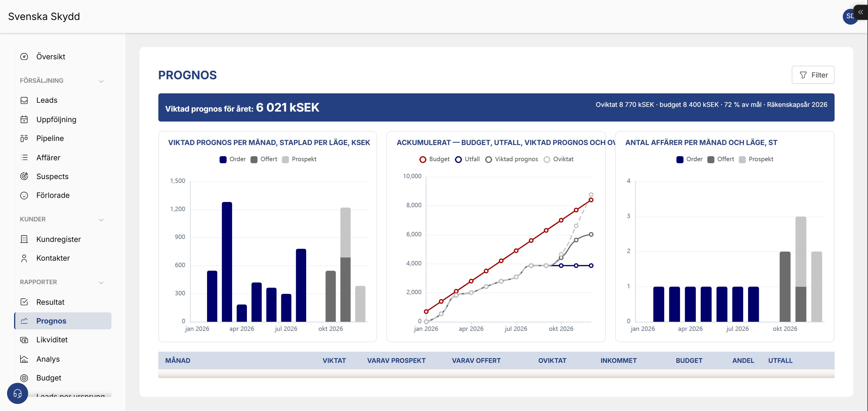This screenshot has height=411, width=868.
Task: Toggle Order series in deal count chart
Action: click(689, 159)
